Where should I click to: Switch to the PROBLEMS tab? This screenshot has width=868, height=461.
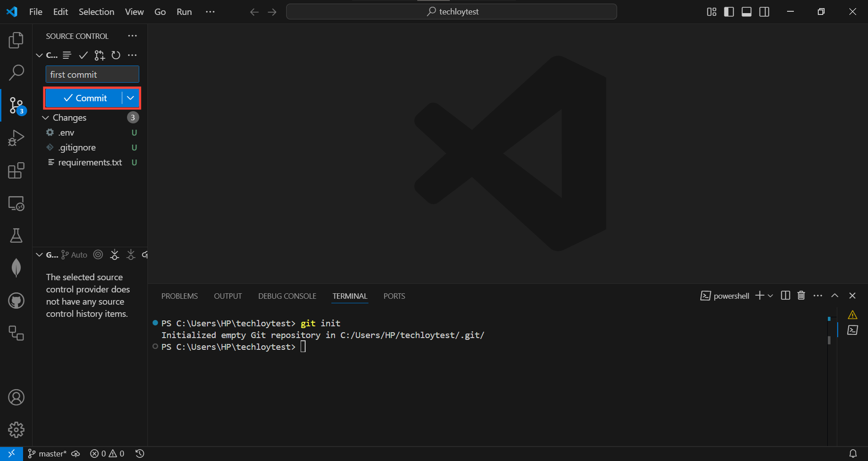coord(179,296)
